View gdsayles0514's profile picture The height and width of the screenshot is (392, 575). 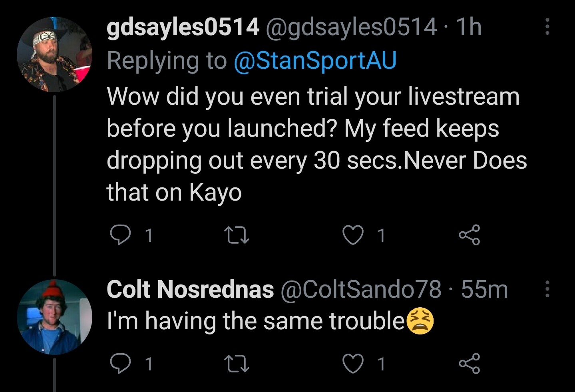54,54
